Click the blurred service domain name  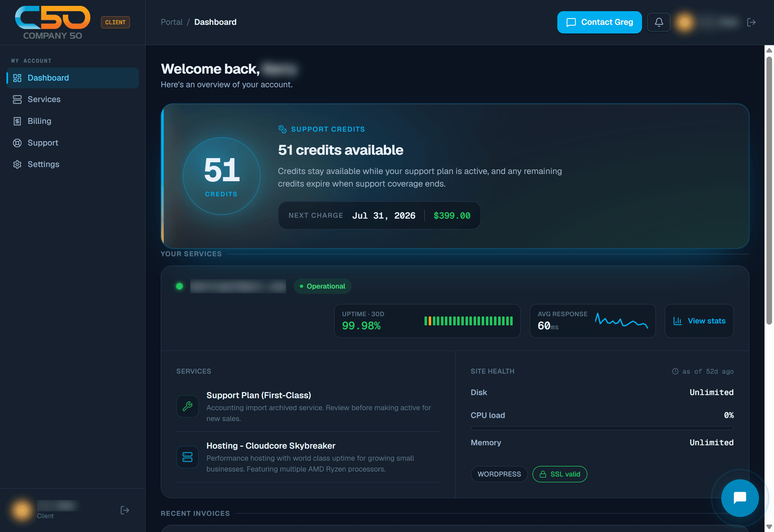238,286
